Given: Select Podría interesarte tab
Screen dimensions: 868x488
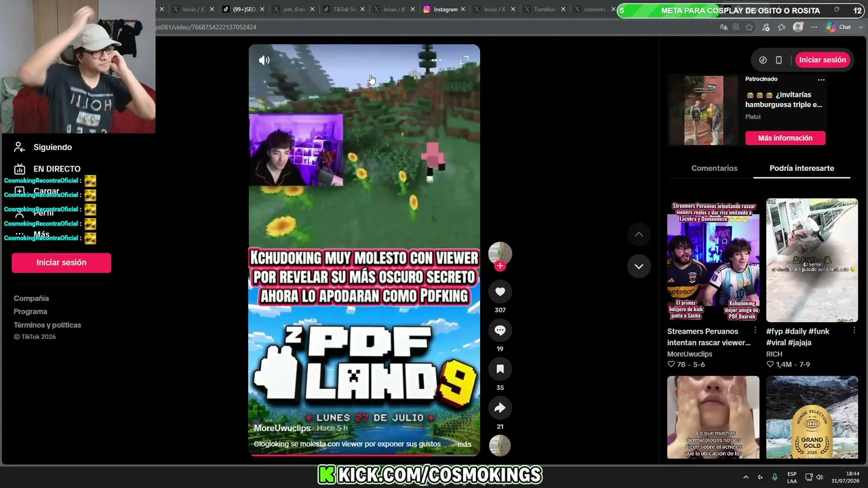Looking at the screenshot, I should [802, 168].
